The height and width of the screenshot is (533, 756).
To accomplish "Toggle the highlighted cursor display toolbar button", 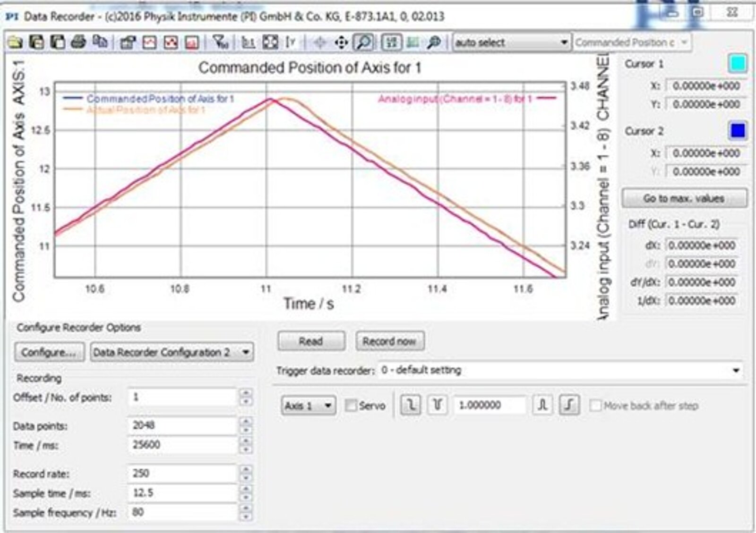I will (x=391, y=42).
